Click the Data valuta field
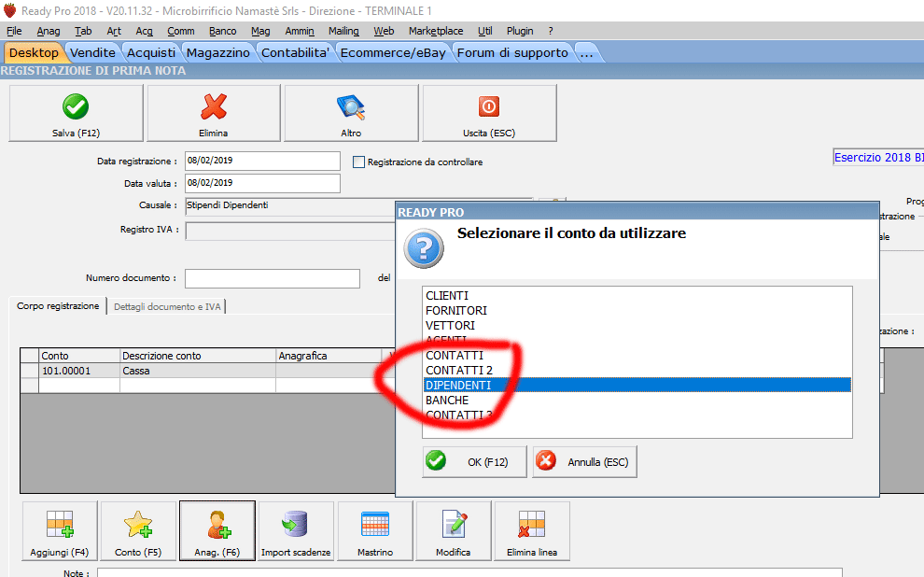The width and height of the screenshot is (924, 577). click(x=262, y=183)
